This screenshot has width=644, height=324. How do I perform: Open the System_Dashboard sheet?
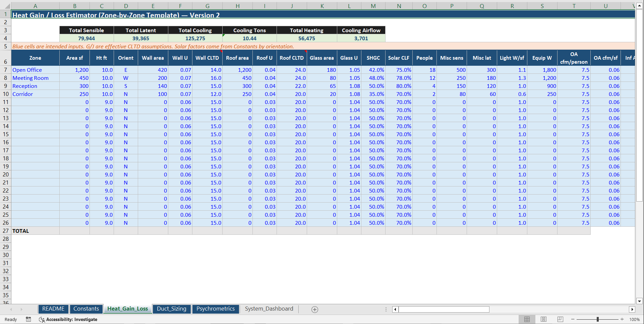pos(269,309)
